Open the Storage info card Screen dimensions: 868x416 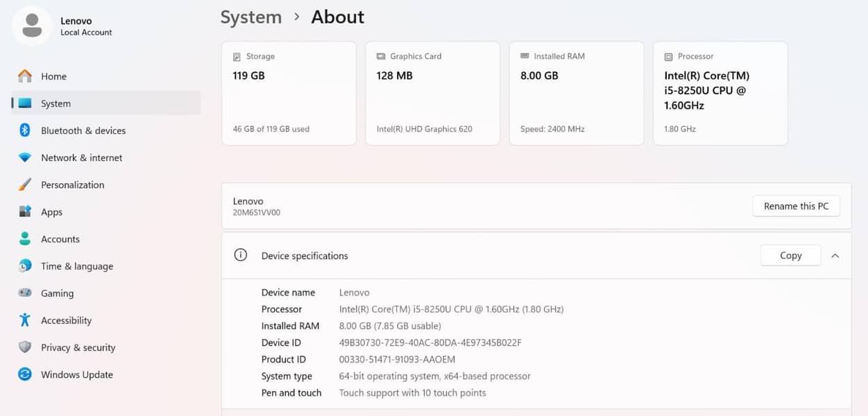pos(289,93)
